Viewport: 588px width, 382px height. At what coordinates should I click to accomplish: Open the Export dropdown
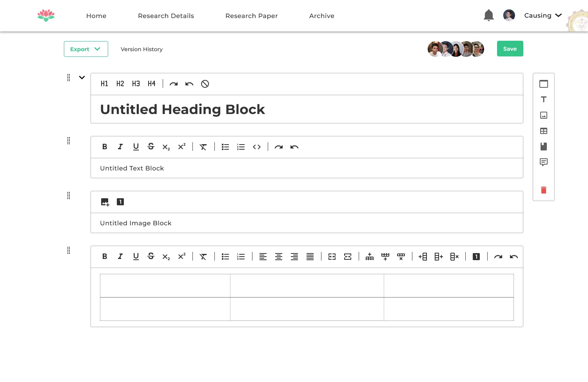[x=86, y=49]
